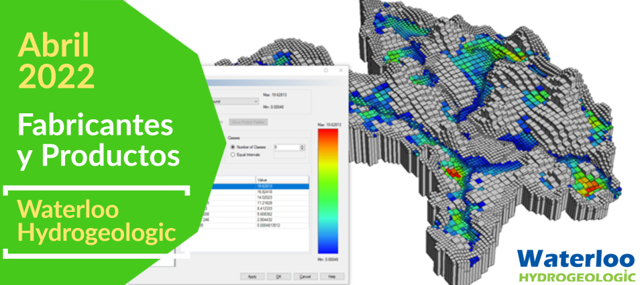This screenshot has height=285, width=644.
Task: Select the table value 2.804432
Action: (264, 220)
